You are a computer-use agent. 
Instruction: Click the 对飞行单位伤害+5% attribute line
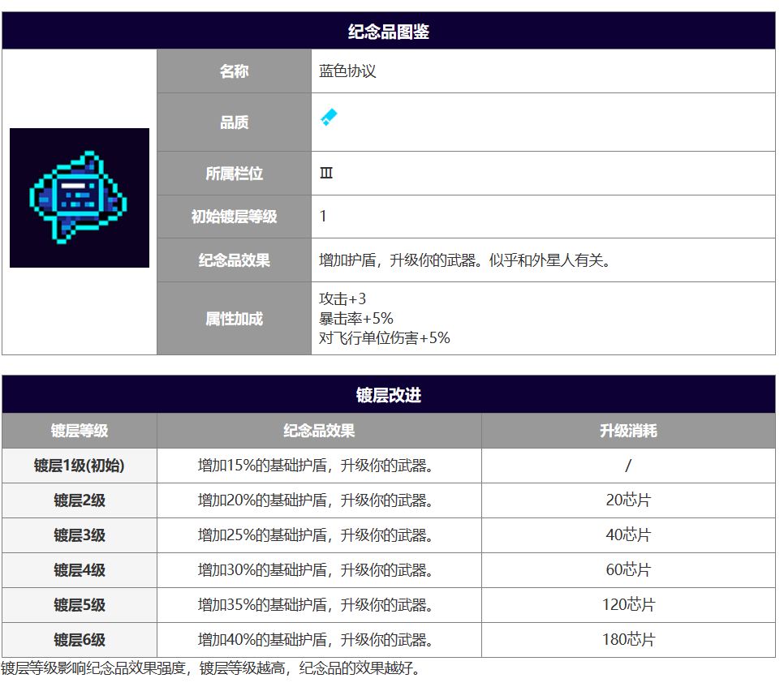(x=385, y=337)
